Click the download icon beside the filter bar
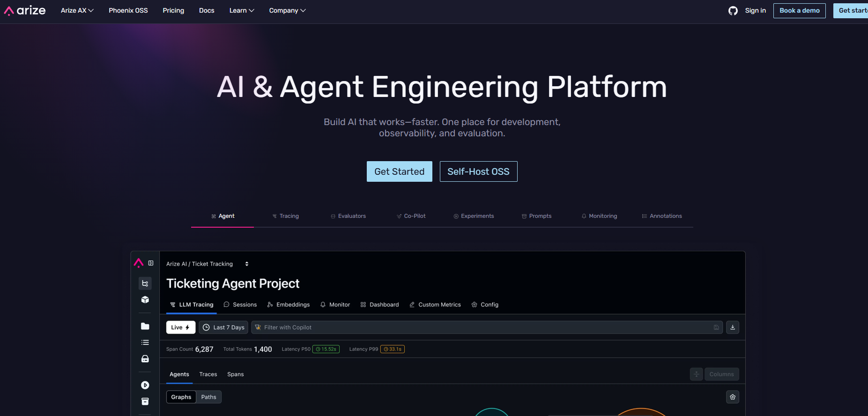The height and width of the screenshot is (416, 868). pos(733,327)
